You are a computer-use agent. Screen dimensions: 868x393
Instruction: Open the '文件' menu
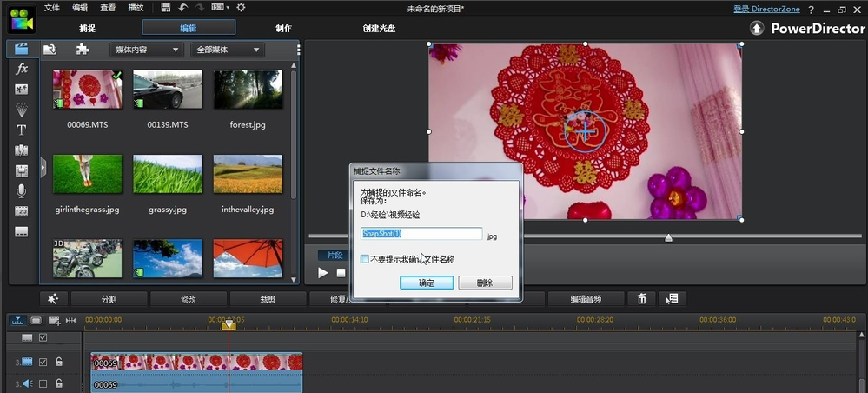tap(52, 8)
